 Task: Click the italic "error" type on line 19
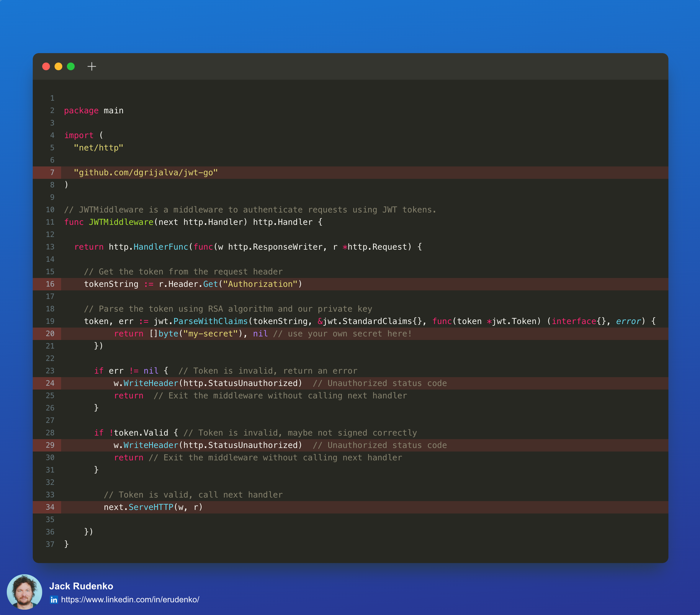pyautogui.click(x=628, y=321)
